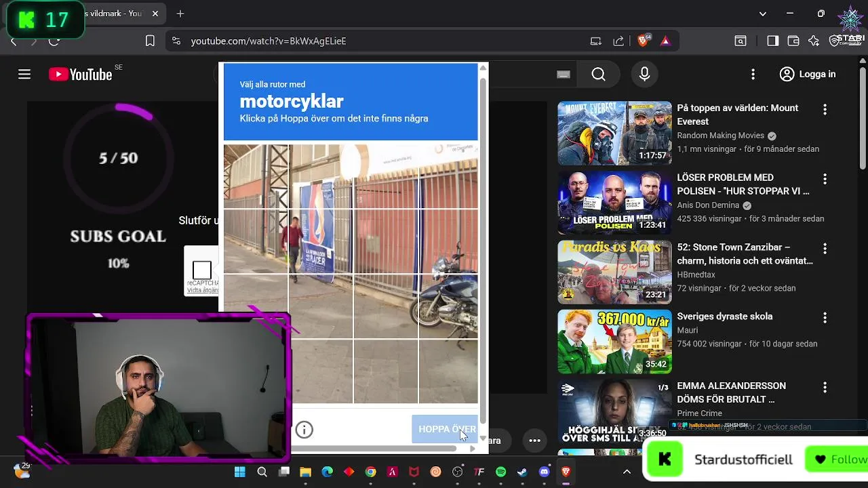
Task: Open options for Sveriges dyraste skola video
Action: click(825, 318)
